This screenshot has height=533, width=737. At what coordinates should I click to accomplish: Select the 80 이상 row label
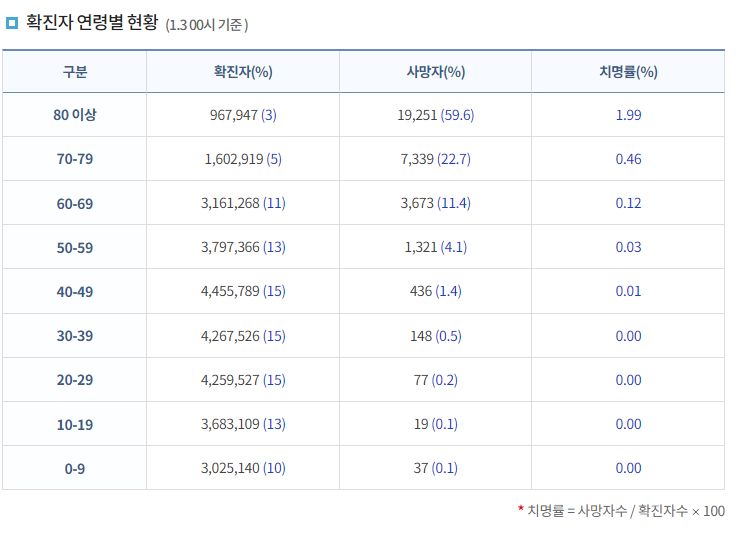(75, 115)
